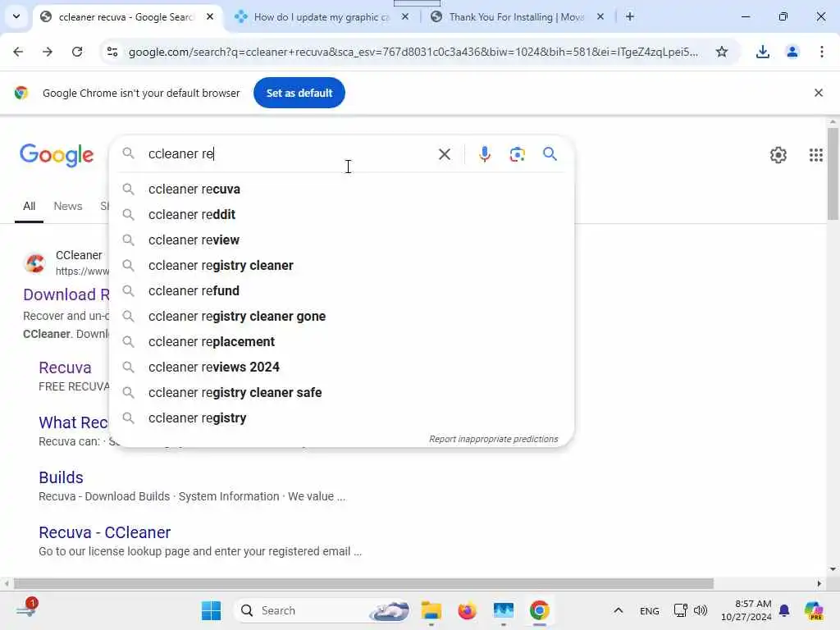Open Copilot preview icon in tray
Viewport: 840px width, 630px height.
(814, 610)
